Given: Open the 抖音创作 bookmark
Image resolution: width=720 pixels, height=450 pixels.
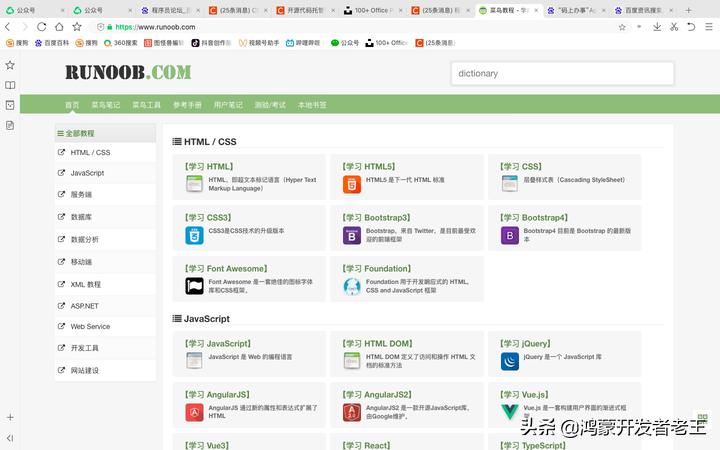Looking at the screenshot, I should pyautogui.click(x=211, y=43).
